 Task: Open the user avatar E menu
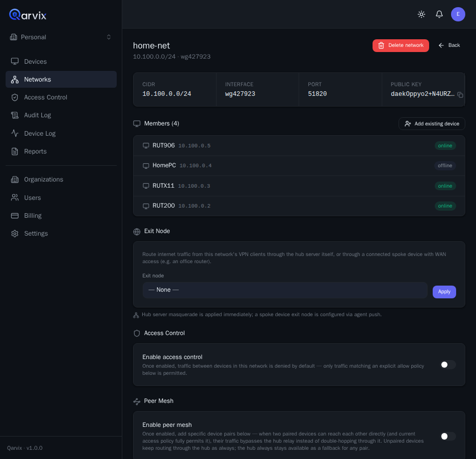(x=458, y=14)
